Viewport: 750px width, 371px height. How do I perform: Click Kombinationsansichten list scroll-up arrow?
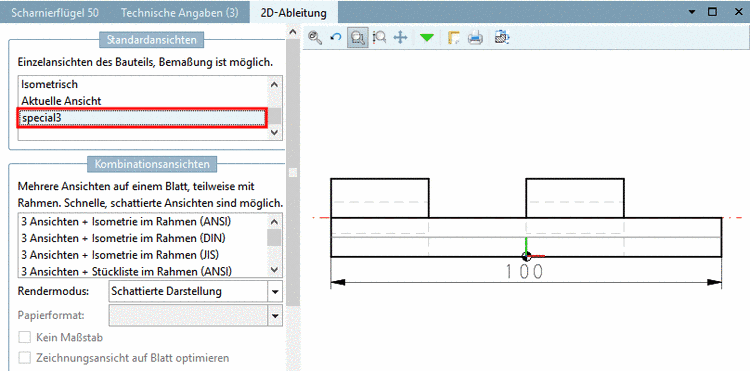point(275,222)
